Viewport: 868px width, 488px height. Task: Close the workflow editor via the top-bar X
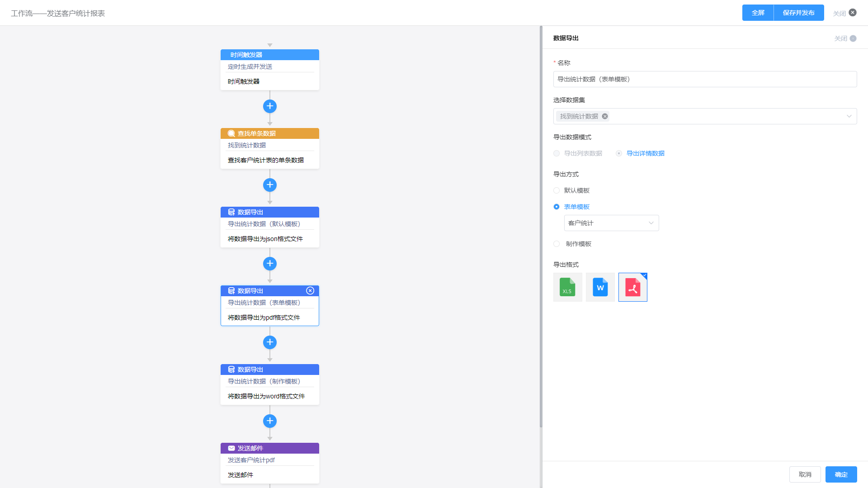853,13
